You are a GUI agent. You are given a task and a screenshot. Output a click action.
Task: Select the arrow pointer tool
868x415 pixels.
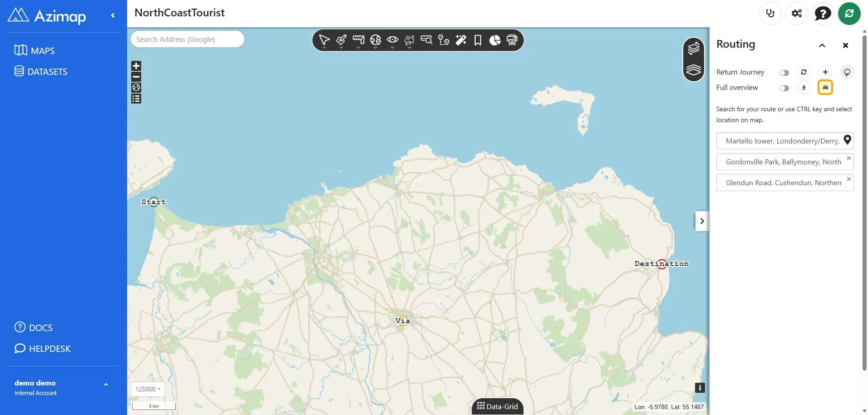click(x=324, y=40)
